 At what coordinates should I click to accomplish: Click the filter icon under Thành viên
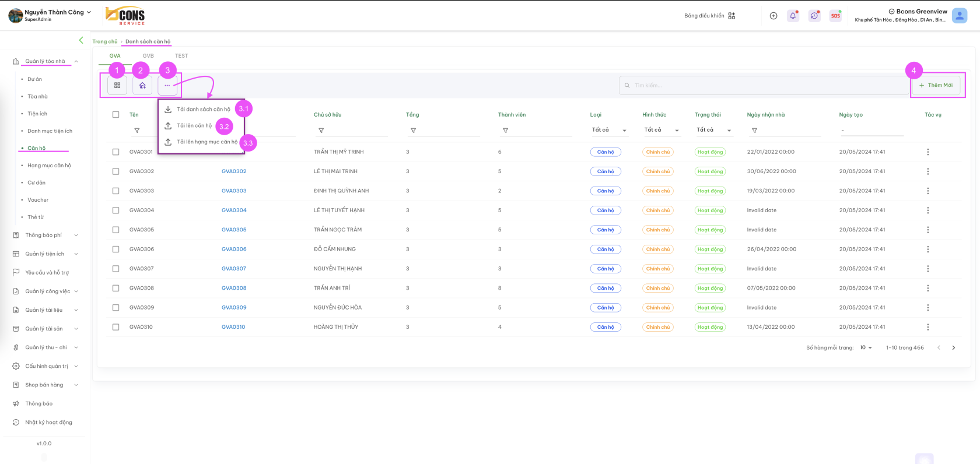pyautogui.click(x=505, y=131)
